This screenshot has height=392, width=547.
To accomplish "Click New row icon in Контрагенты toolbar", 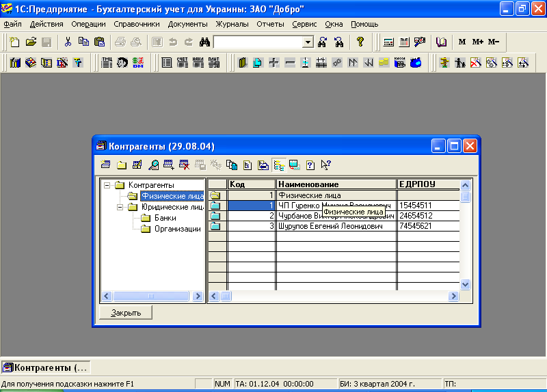I will click(x=105, y=165).
